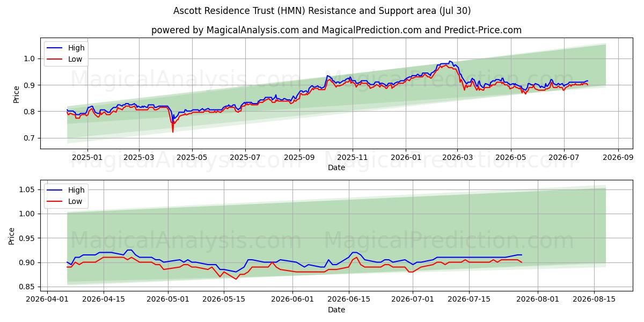
Task: Click the '2026-05-15' tick label
Action: click(224, 299)
